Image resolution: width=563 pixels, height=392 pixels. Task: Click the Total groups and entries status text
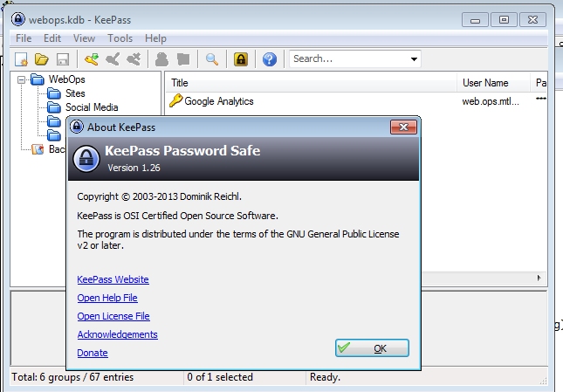coord(72,377)
